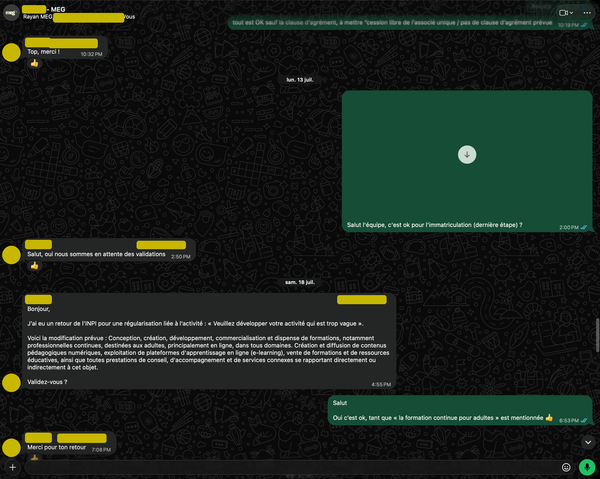Select the caption "Salut l'équipe, c'est ok pour l'immatriculation"
This screenshot has width=600, height=479.
[434, 225]
